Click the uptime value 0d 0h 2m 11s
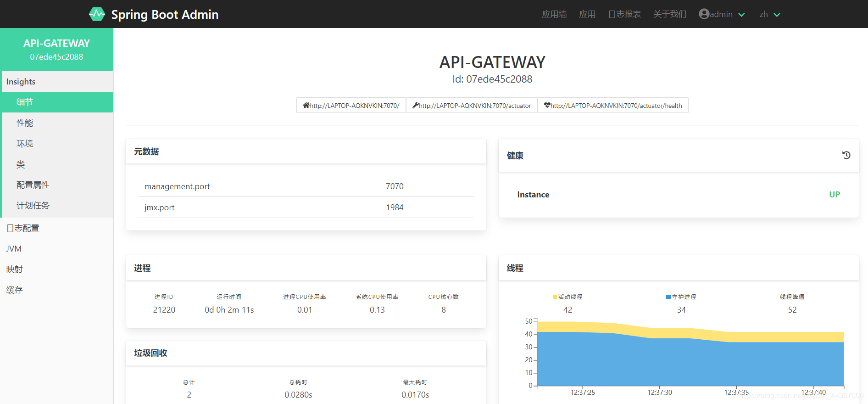Viewport: 868px width, 404px height. click(229, 310)
